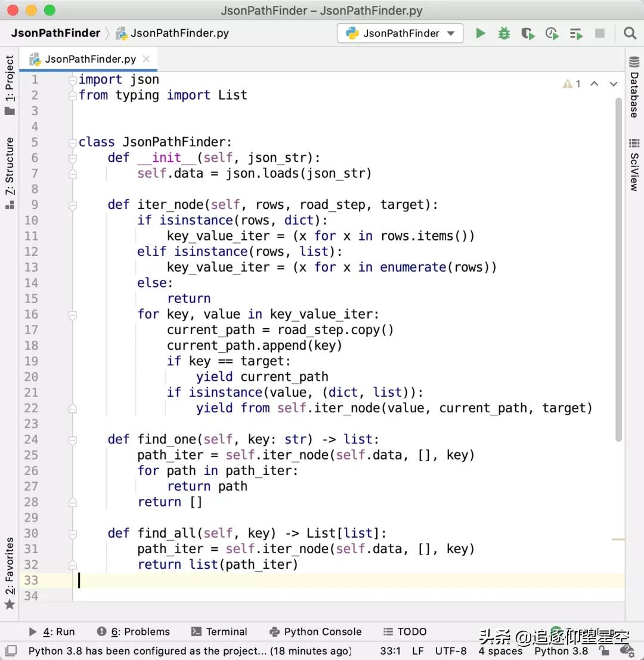Image resolution: width=644 pixels, height=660 pixels.
Task: Change Python 3.8 interpreter in status bar
Action: pos(561,650)
